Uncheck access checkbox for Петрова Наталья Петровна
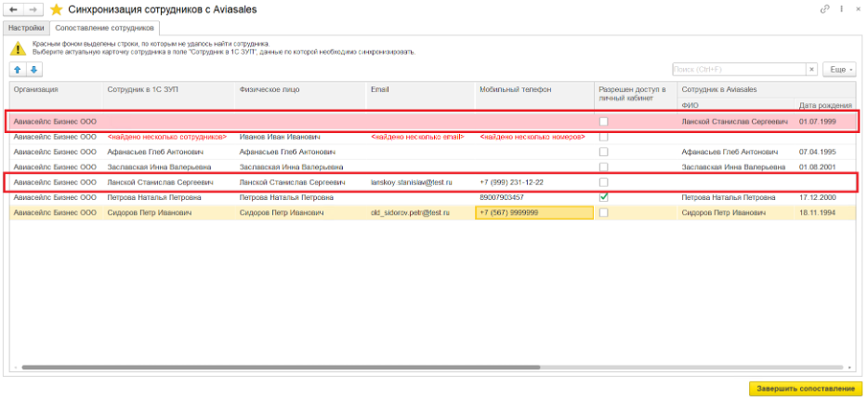The height and width of the screenshot is (400, 868). tap(604, 197)
